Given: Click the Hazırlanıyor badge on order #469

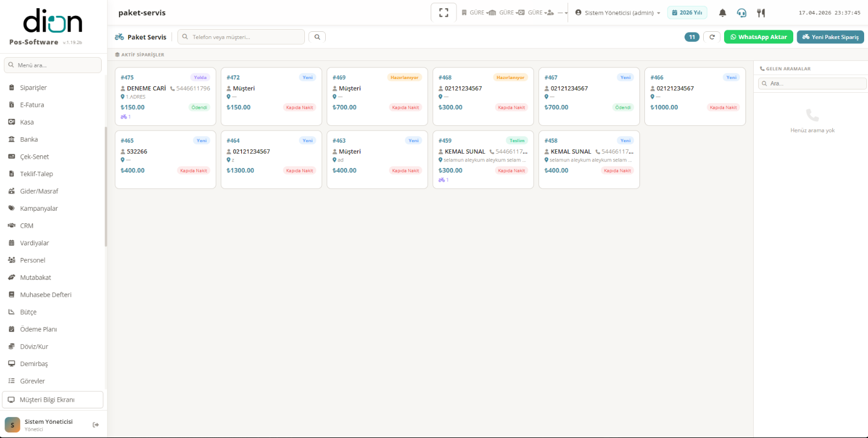Looking at the screenshot, I should pos(404,77).
